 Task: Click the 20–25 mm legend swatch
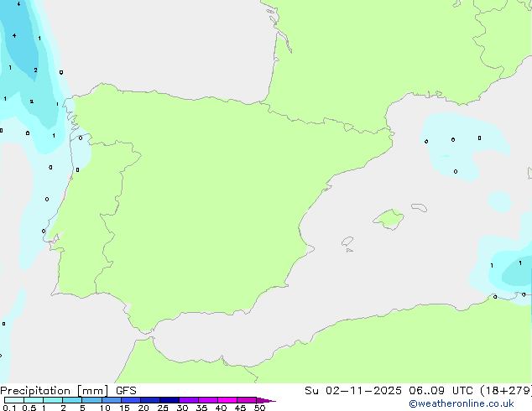coord(150,400)
